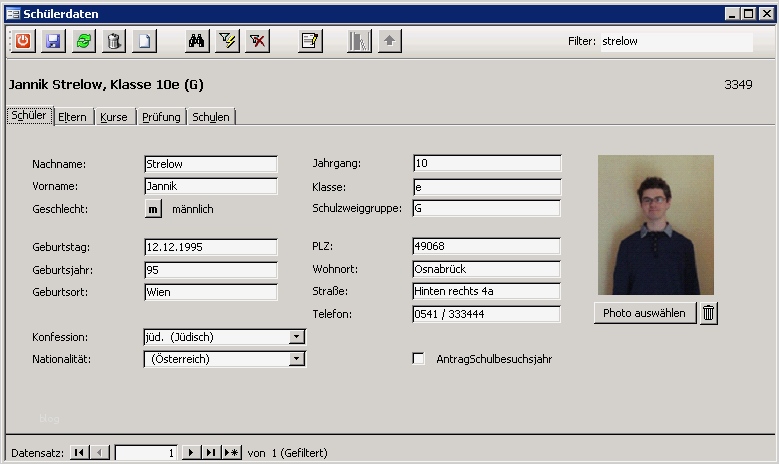
Task: Click the red power/exit toolbar icon
Action: tap(23, 41)
